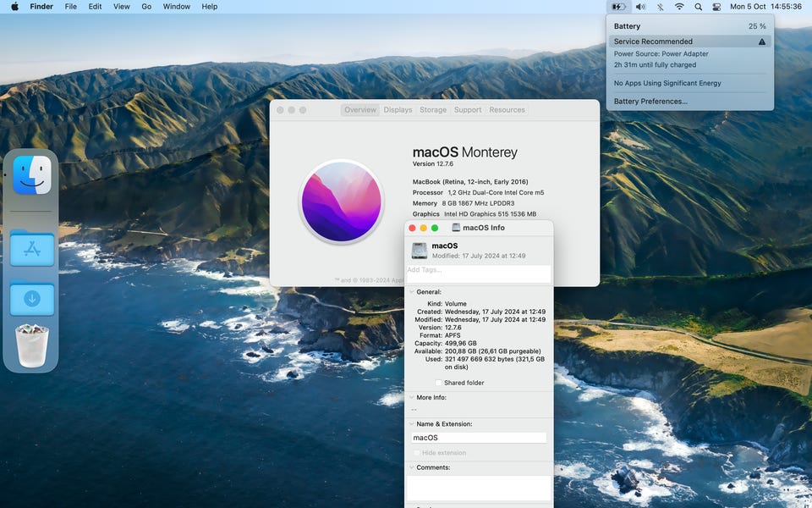Collapse the General section
This screenshot has width=812, height=508.
(412, 292)
